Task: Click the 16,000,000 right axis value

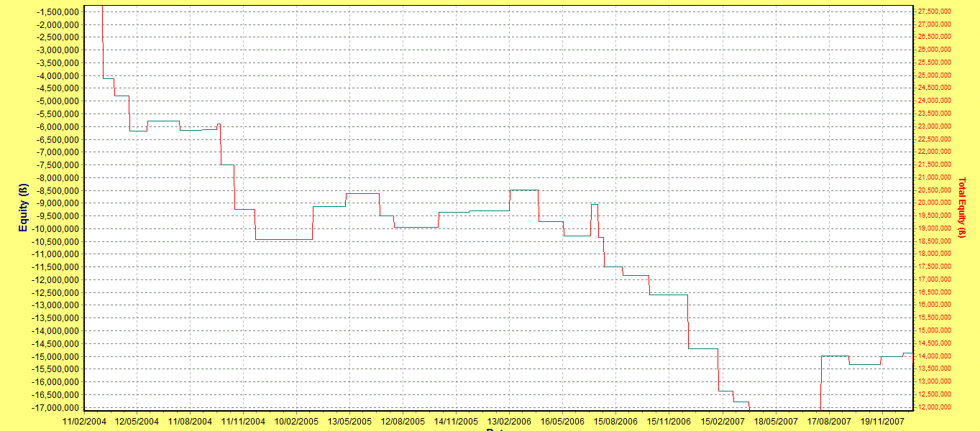Action: tap(935, 305)
